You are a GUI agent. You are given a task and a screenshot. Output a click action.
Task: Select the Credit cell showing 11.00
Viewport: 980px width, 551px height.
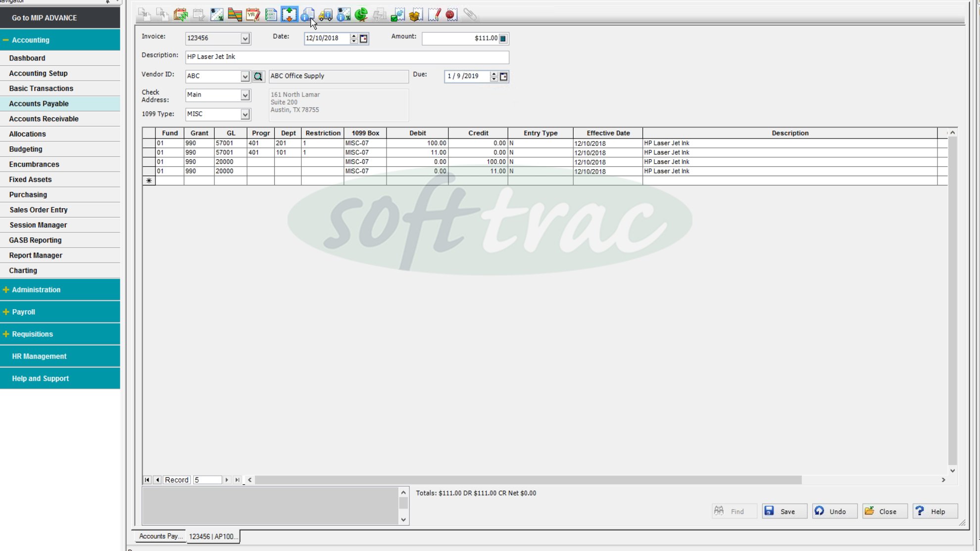click(478, 171)
